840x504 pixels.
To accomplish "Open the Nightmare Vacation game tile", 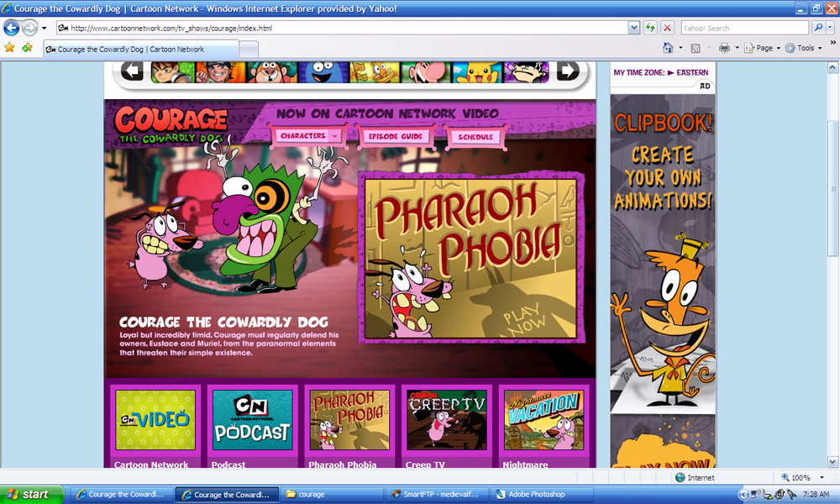I will point(543,419).
